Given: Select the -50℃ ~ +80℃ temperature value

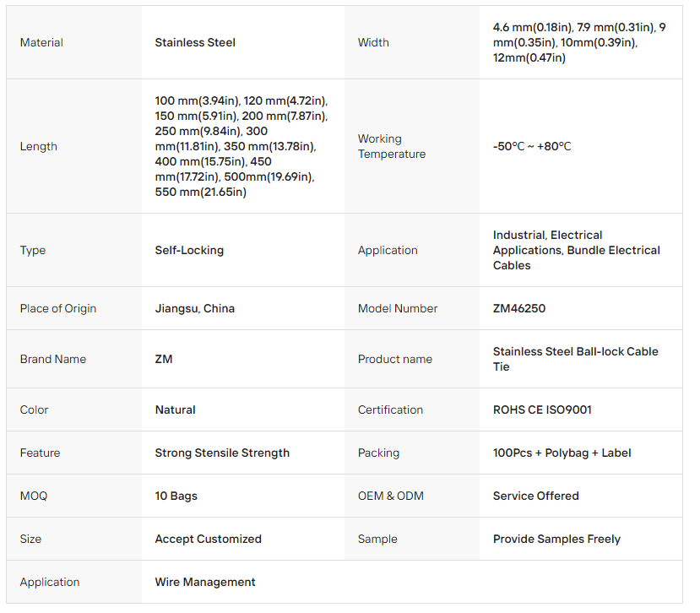Looking at the screenshot, I should point(532,146).
